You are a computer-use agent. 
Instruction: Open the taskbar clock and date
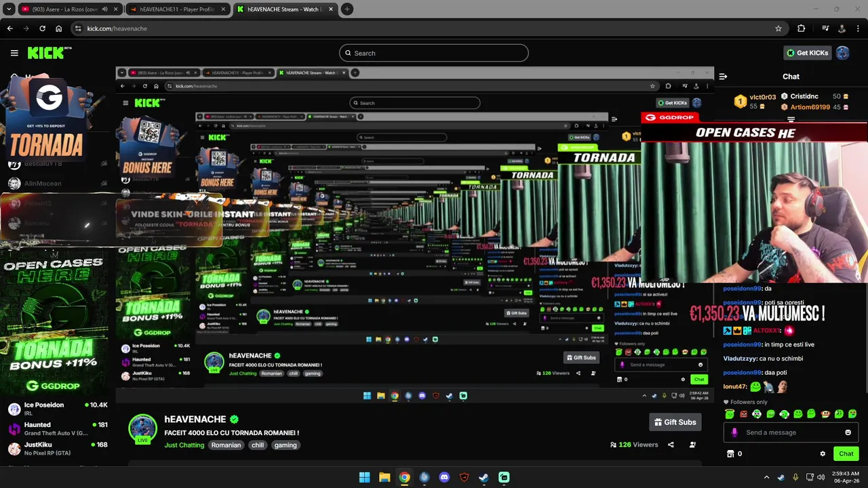click(x=844, y=477)
